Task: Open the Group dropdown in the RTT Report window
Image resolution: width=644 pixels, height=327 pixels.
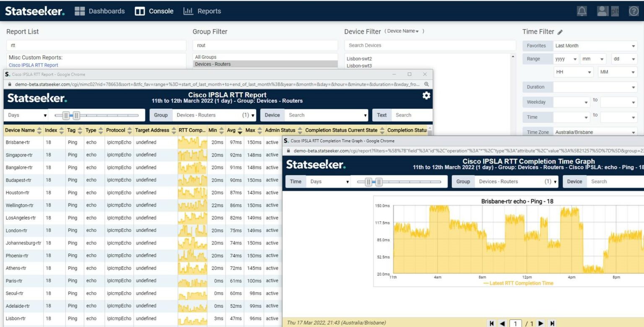Action: click(x=215, y=115)
